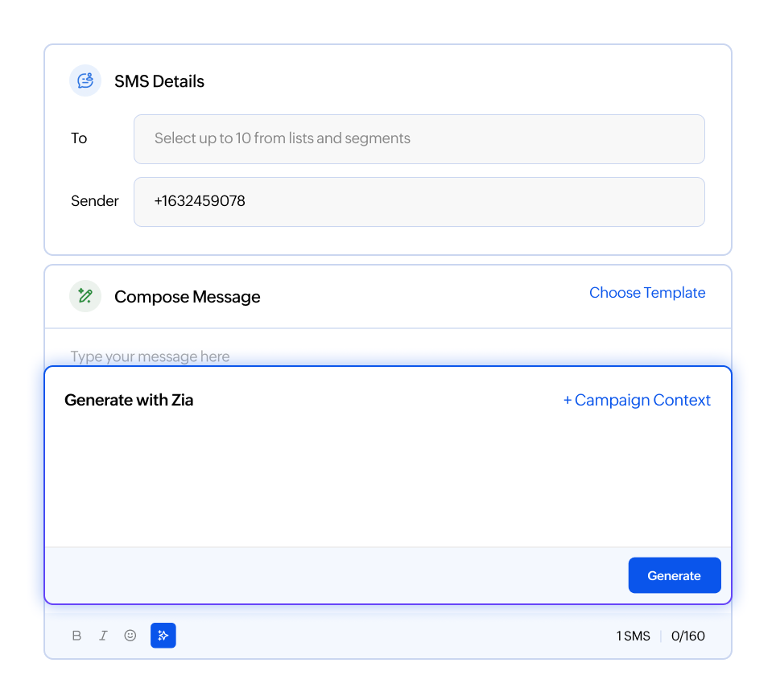Select the To recipients field
776x700 pixels.
click(419, 139)
